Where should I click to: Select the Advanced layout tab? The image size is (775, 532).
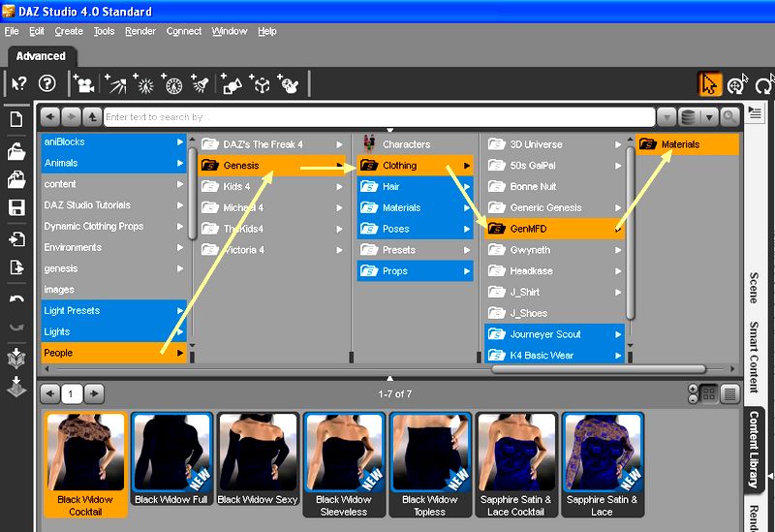[x=41, y=56]
